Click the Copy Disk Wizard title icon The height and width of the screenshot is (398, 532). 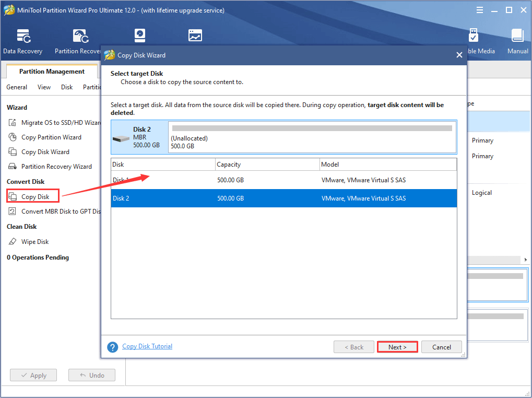110,55
